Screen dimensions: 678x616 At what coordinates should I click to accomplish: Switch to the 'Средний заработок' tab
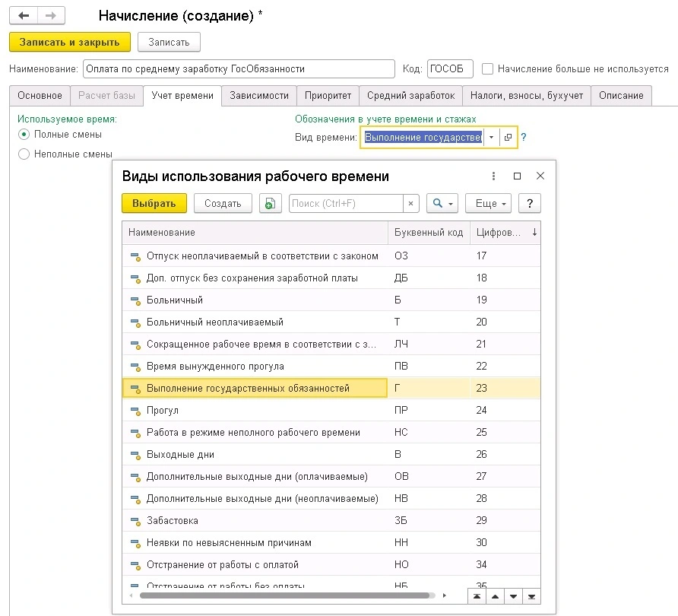pyautogui.click(x=410, y=95)
